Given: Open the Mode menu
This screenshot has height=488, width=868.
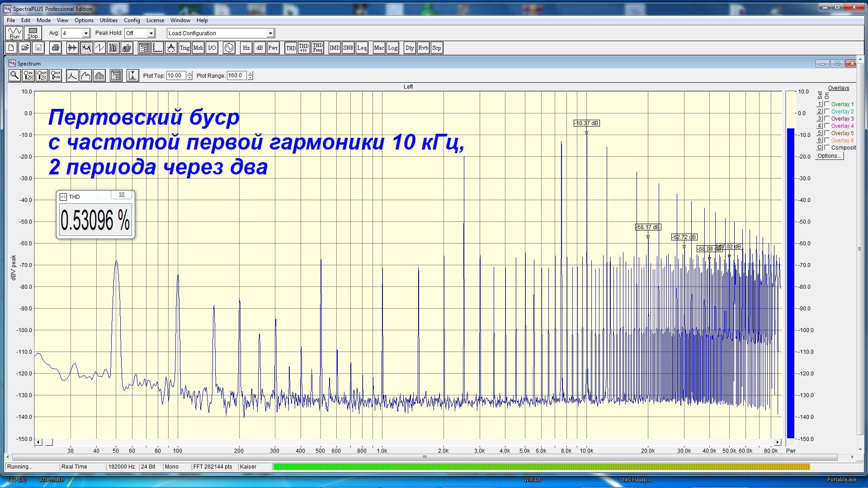Looking at the screenshot, I should point(43,20).
